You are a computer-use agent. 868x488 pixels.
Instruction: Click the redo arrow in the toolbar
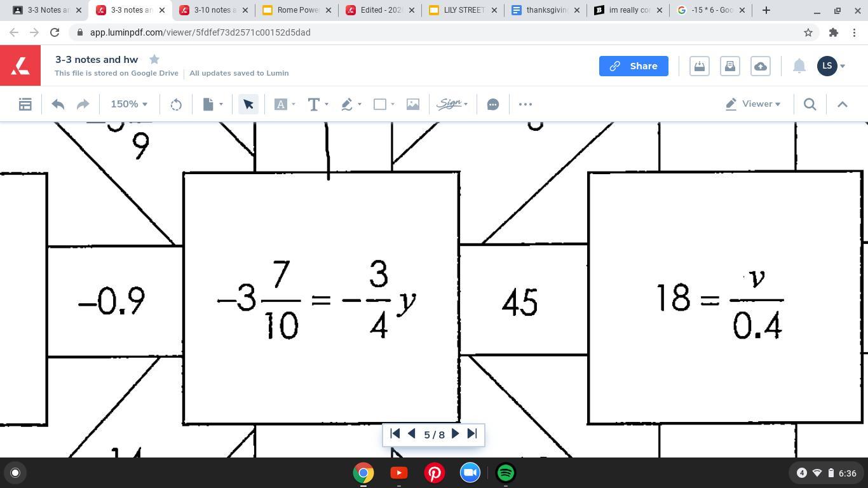(x=83, y=104)
